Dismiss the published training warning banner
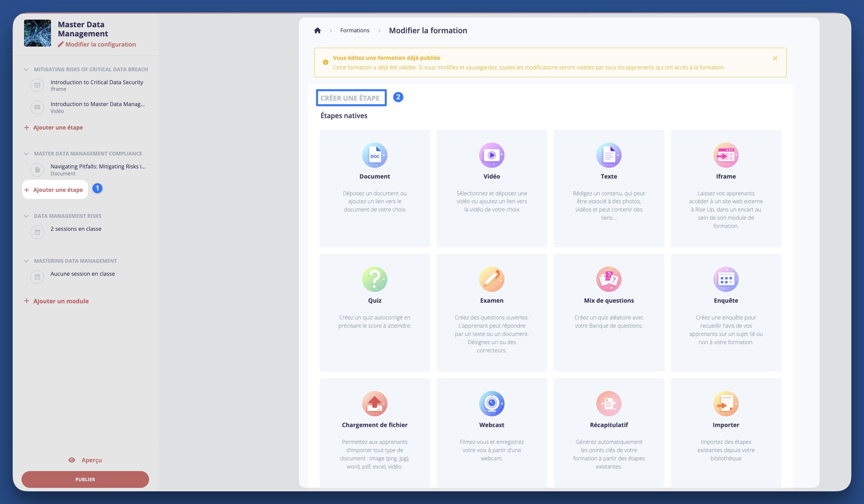 774,58
